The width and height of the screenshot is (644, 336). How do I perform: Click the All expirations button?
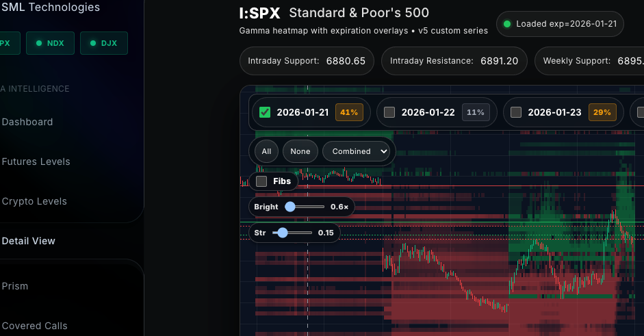click(266, 151)
